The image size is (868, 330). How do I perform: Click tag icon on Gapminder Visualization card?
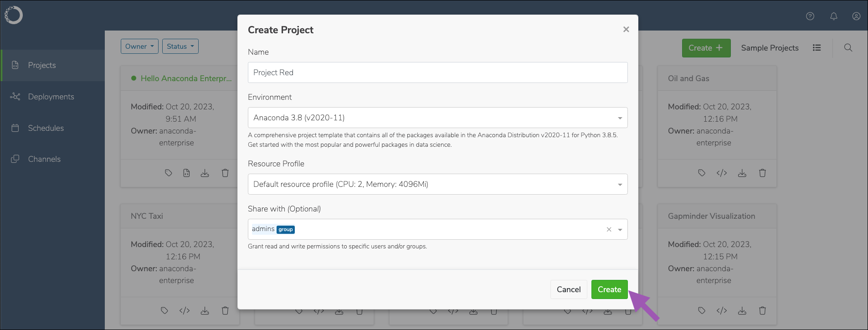point(702,310)
